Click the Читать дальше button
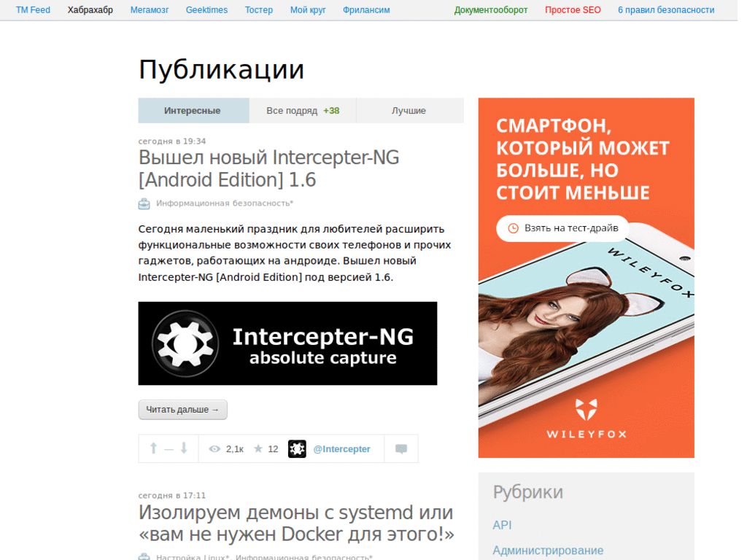The image size is (747, 560). (x=182, y=409)
